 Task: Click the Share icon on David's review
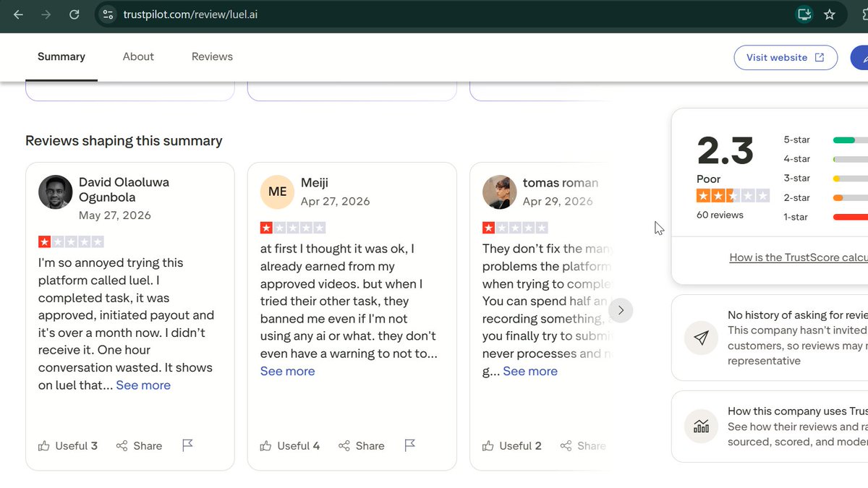point(122,446)
